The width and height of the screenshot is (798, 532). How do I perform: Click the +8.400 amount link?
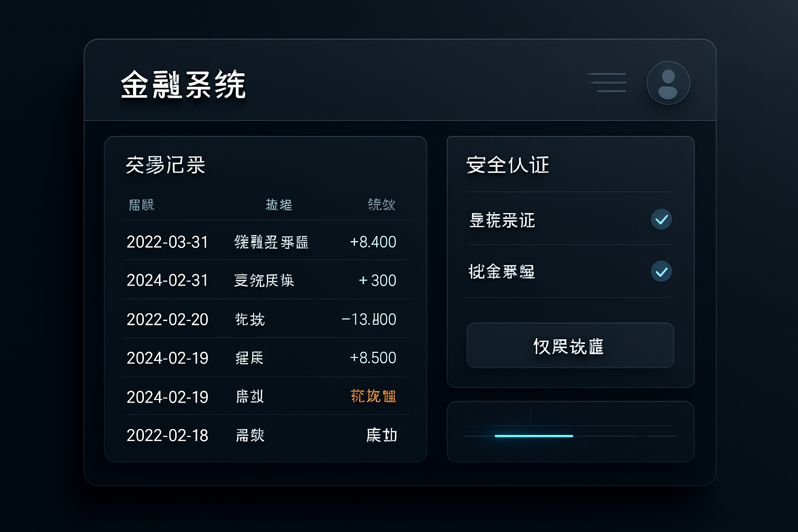372,242
